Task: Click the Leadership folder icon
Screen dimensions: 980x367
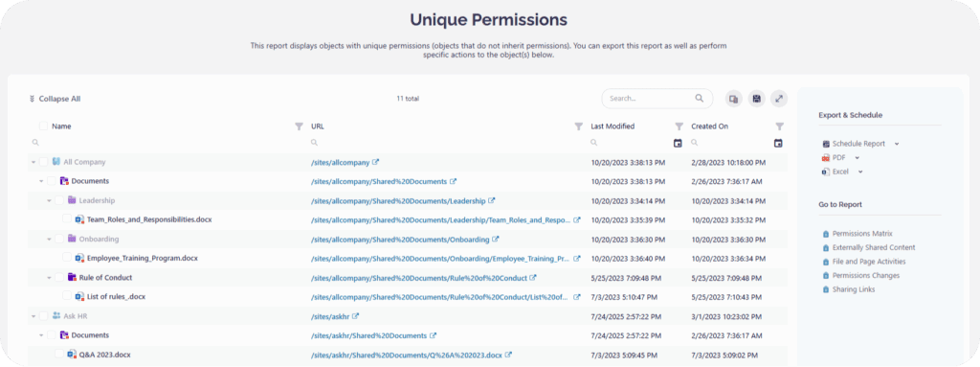Action: 72,200
